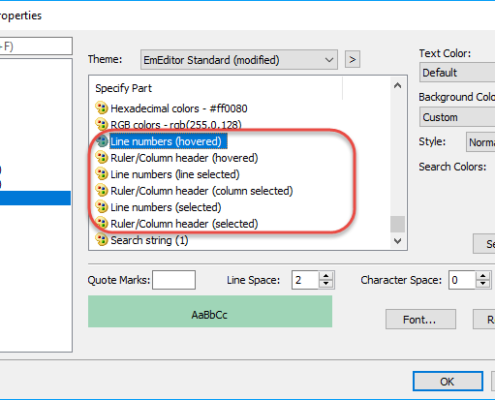Click the arrow button next to Theme
The width and height of the screenshot is (495, 400).
tap(352, 59)
